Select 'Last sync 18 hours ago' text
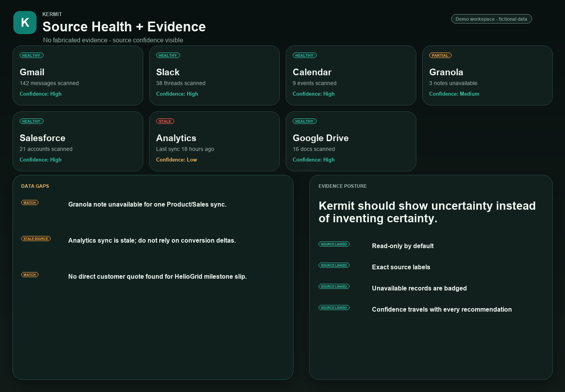Screen dimensions: 565x392 185,149
